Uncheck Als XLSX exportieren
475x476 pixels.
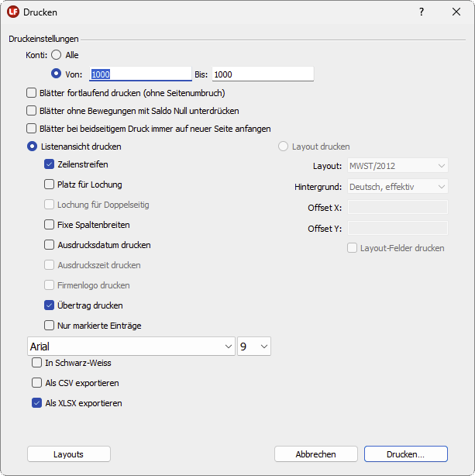[x=36, y=403]
